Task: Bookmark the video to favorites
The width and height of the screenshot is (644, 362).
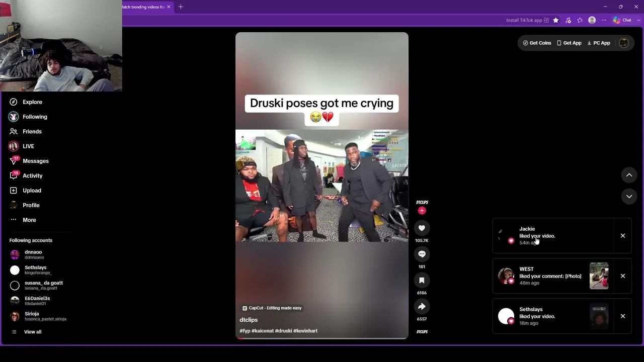Action: [422, 281]
